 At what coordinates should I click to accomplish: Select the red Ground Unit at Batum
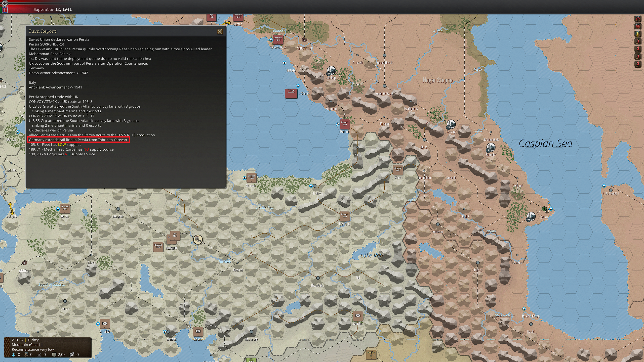pos(345,124)
